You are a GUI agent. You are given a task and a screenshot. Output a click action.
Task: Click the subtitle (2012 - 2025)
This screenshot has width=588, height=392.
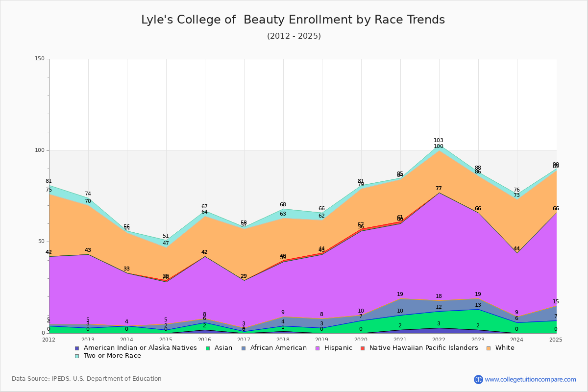coord(294,36)
